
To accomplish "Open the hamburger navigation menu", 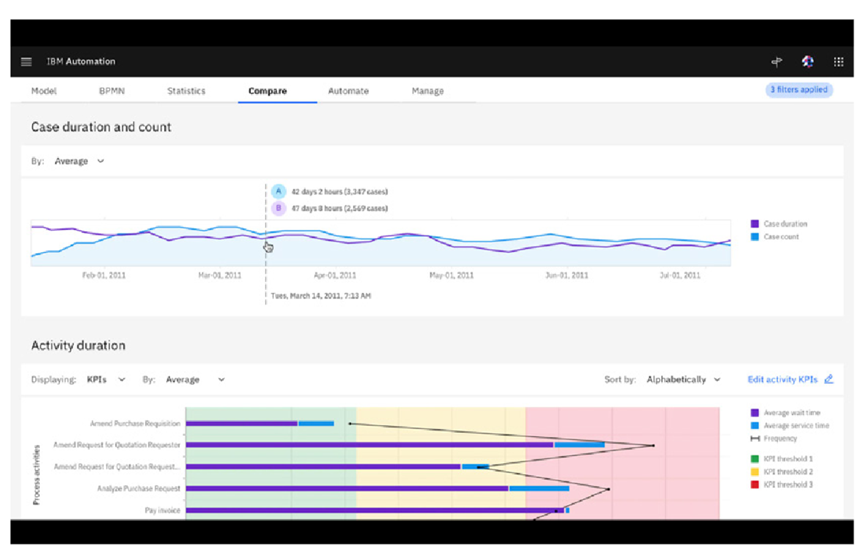I will [x=26, y=62].
